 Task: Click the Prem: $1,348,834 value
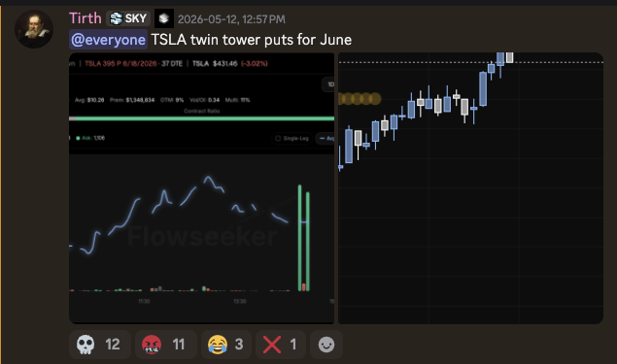point(132,100)
